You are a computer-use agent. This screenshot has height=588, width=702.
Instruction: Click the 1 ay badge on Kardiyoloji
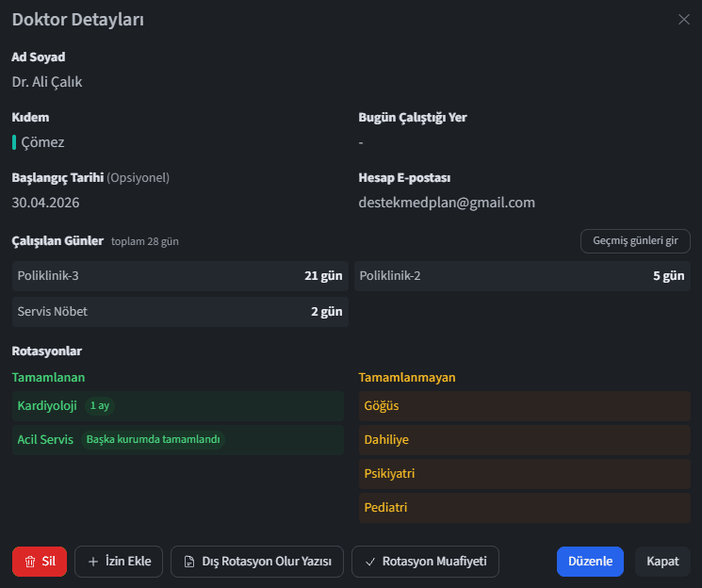point(100,406)
